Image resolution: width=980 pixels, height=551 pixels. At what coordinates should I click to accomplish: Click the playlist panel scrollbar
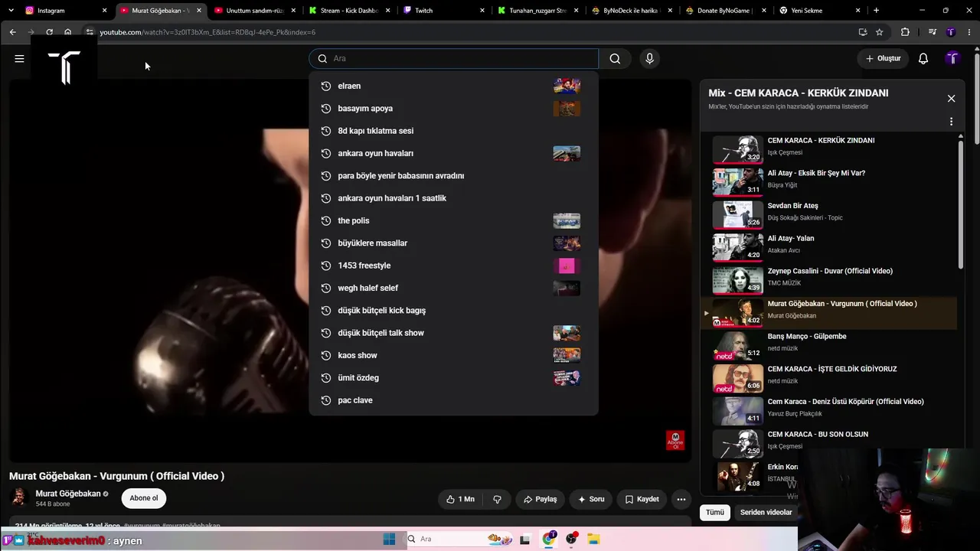click(961, 203)
